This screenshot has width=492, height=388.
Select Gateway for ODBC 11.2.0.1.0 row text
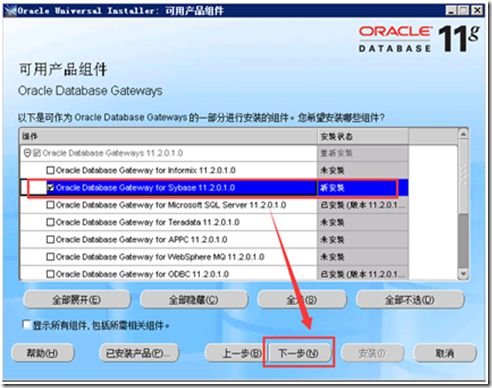(142, 274)
